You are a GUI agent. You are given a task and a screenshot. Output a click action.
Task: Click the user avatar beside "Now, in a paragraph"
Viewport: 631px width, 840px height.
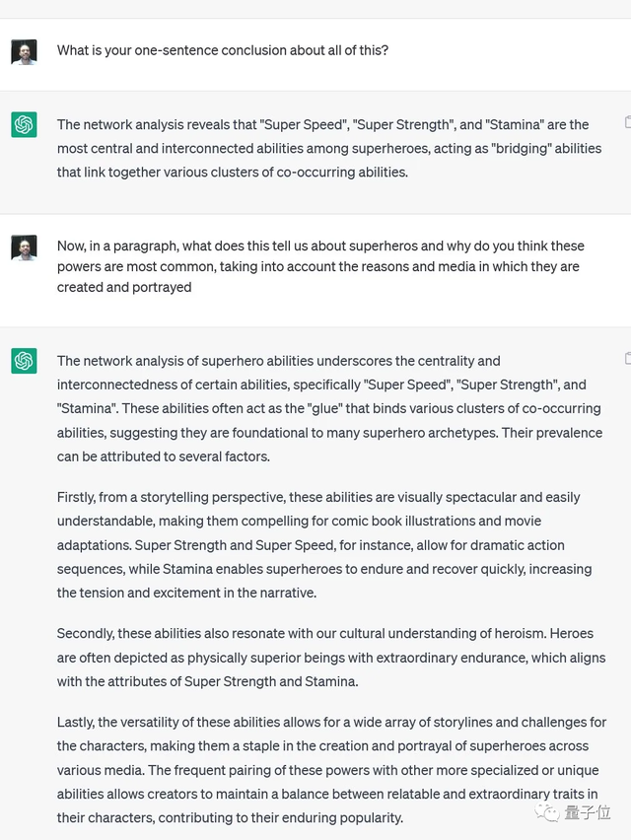24,247
